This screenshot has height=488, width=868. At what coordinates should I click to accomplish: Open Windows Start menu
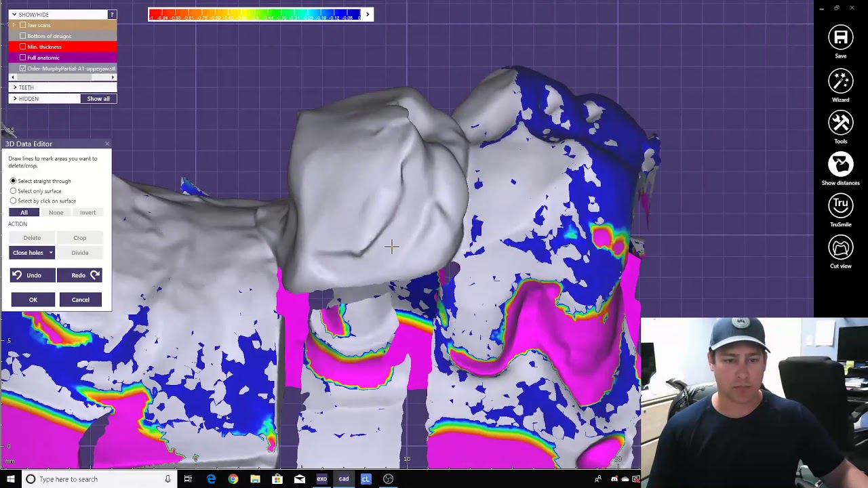[10, 479]
